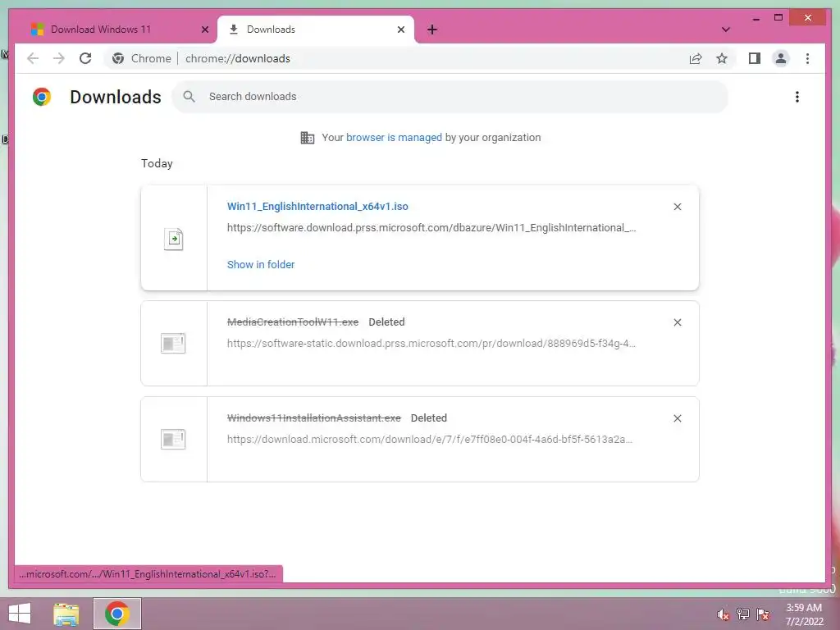Screen dimensions: 840x630
Task: Select the Downloads tab
Action: tap(316, 30)
